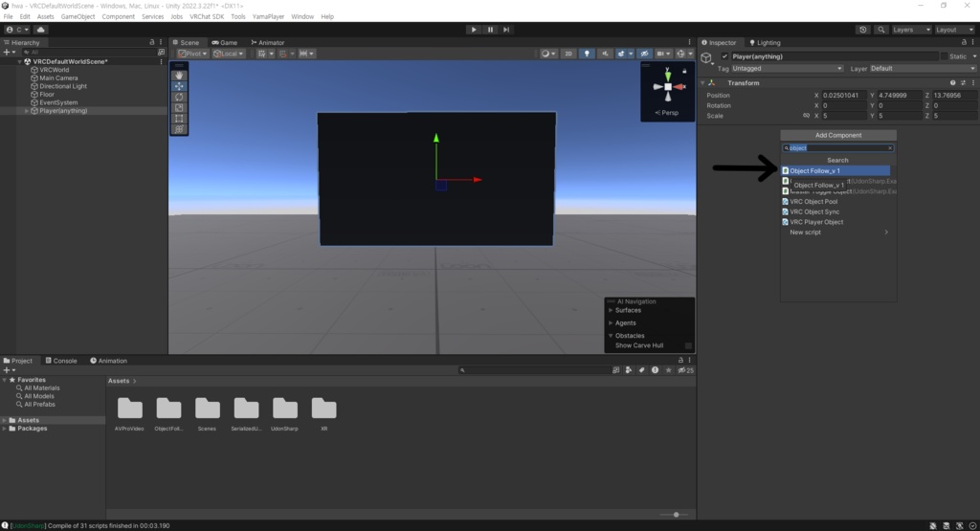Screen dimensions: 980x531
Task: Open Local handle rotation dropdown
Action: point(228,54)
